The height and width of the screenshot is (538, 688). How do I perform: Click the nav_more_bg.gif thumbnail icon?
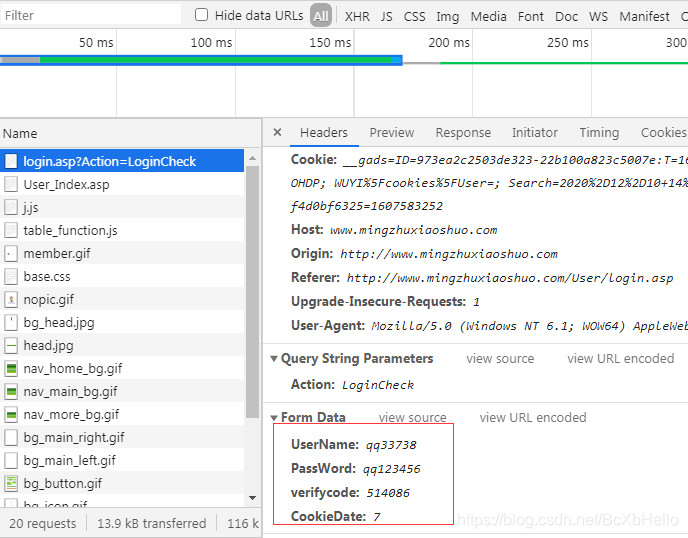11,415
